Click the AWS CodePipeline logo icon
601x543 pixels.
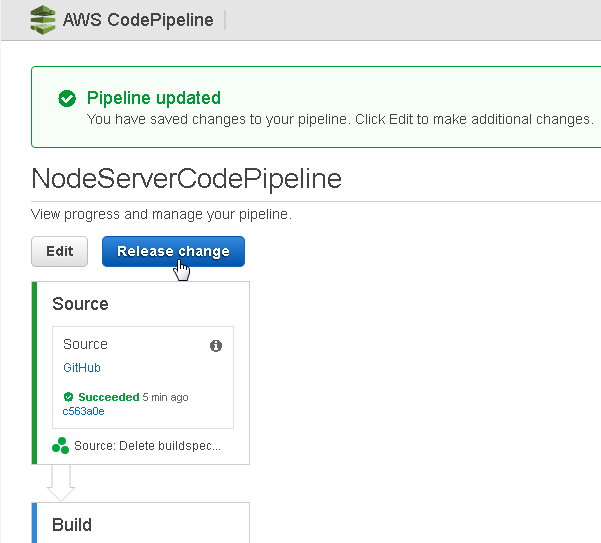[43, 20]
